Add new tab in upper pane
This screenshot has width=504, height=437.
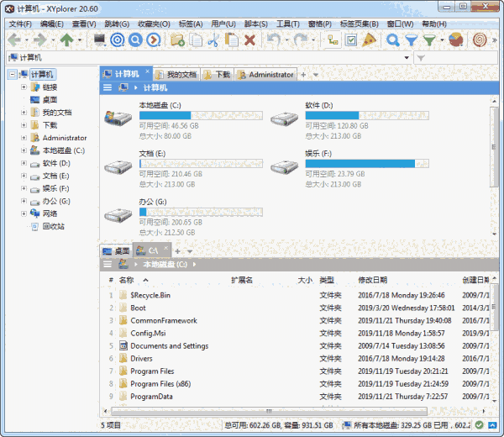tap(303, 75)
